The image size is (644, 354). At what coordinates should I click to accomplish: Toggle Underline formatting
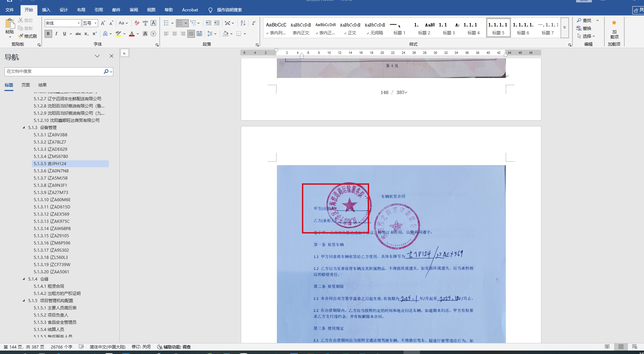tap(65, 34)
